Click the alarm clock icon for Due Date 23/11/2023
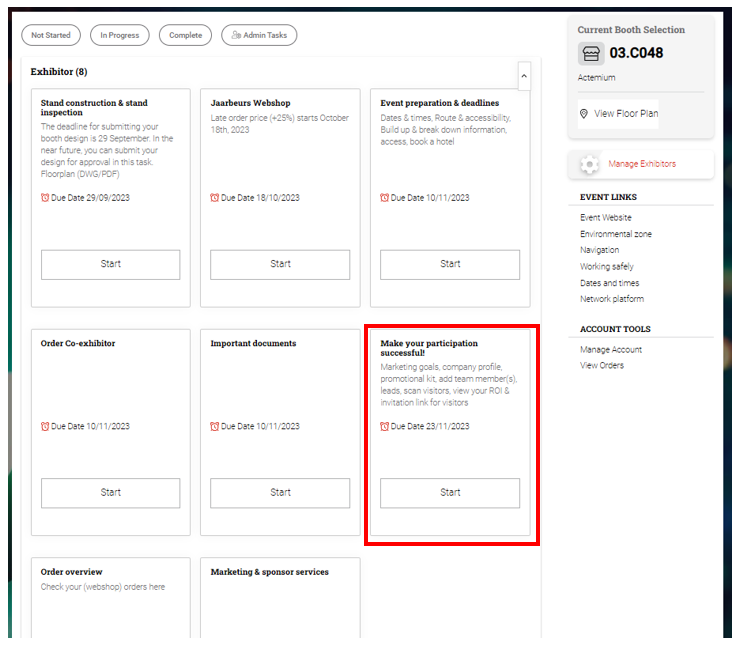The image size is (741, 648). [x=385, y=426]
